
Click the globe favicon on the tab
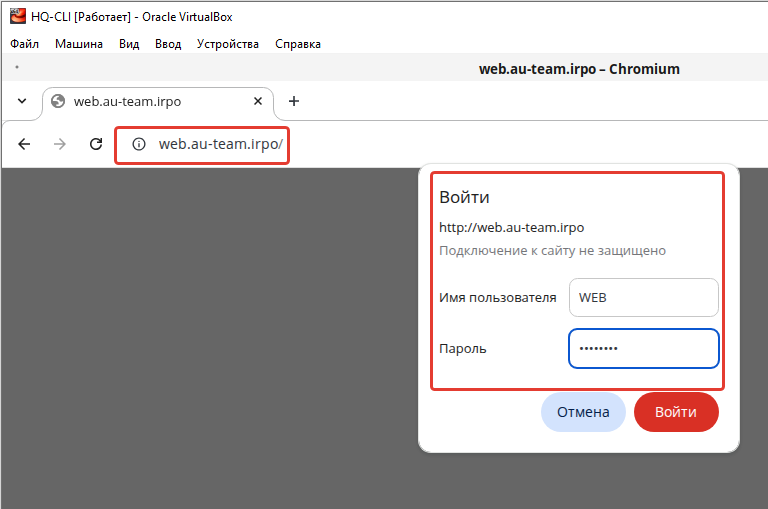58,101
